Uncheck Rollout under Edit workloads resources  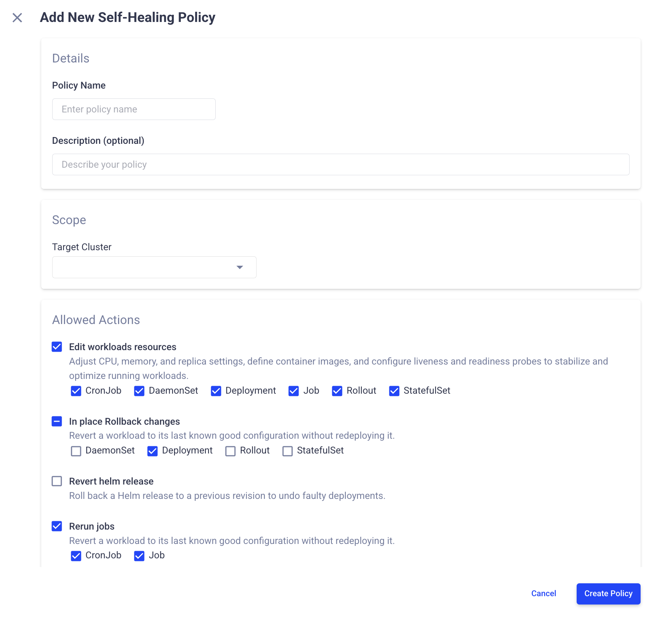tap(337, 391)
